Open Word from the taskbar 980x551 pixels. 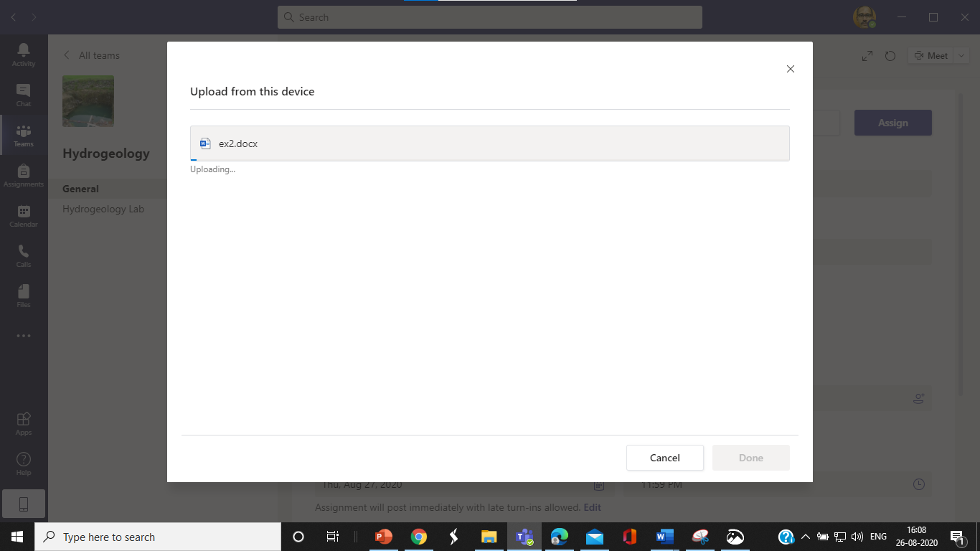pyautogui.click(x=664, y=537)
